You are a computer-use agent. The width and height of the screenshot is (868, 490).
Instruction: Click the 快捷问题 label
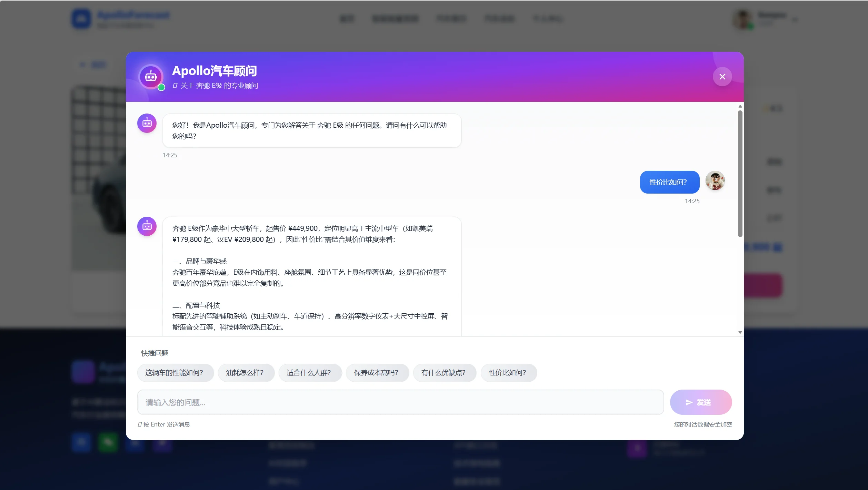(154, 353)
